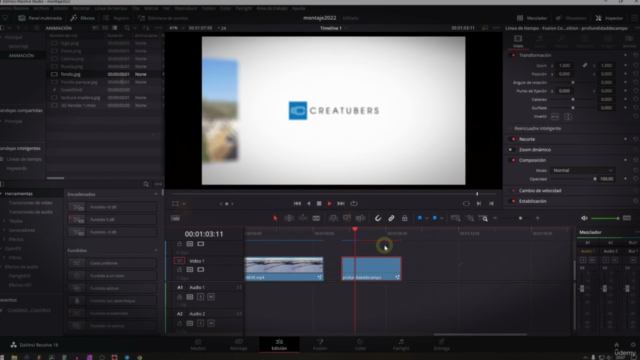The height and width of the screenshot is (360, 640).
Task: Collapse the Encadenados effects group
Action: [156, 194]
